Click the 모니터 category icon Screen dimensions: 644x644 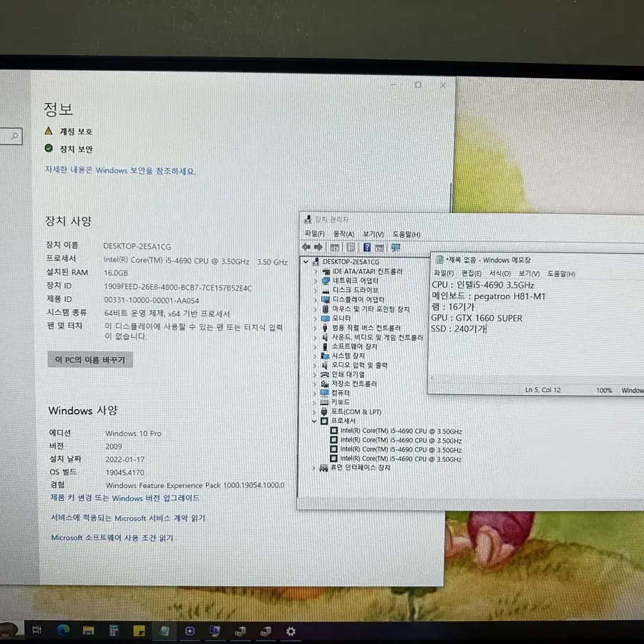(x=326, y=318)
